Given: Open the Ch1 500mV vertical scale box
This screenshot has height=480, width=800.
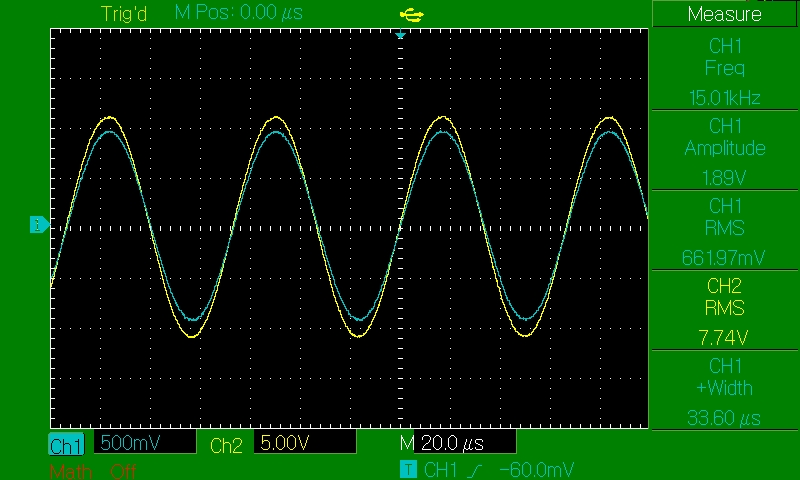Looking at the screenshot, I should (x=143, y=443).
